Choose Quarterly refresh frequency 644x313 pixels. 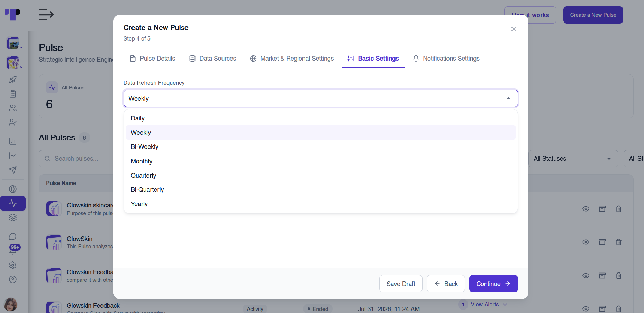[x=320, y=176]
